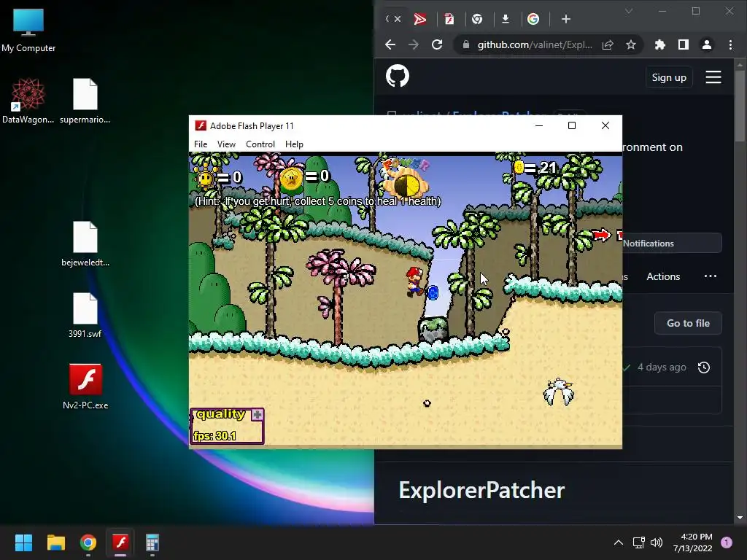
Task: Click ExplorerPatcher heading
Action: [481, 490]
